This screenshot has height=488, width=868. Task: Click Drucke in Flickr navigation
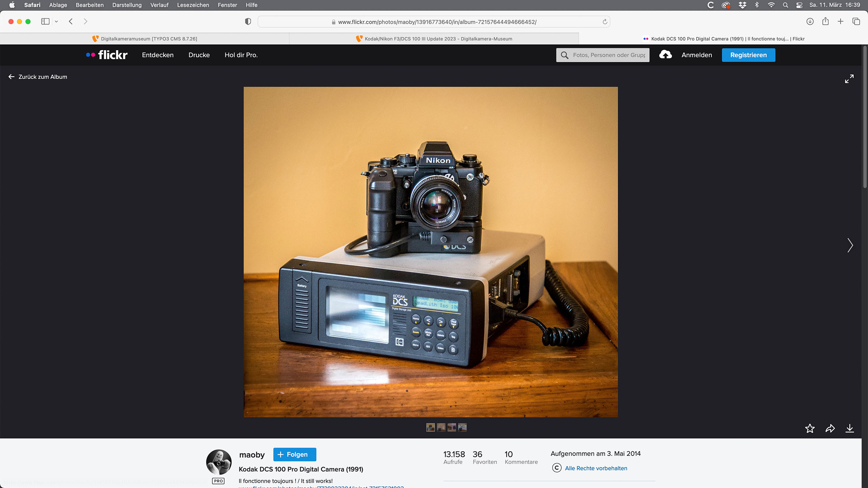pos(199,55)
